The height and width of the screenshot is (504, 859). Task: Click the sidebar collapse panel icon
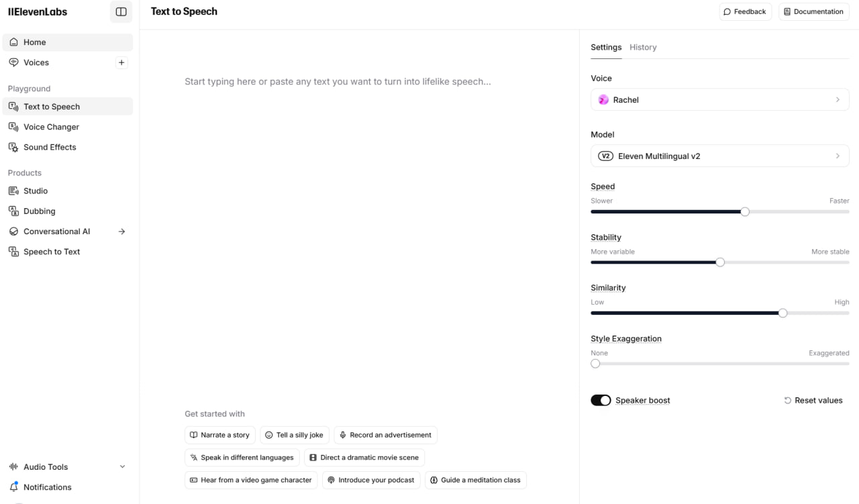click(x=121, y=12)
